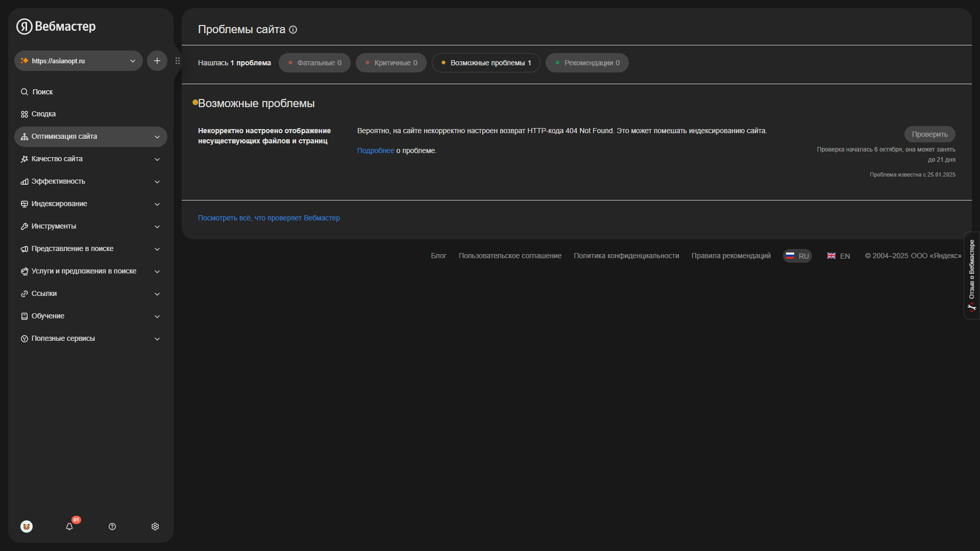The image size is (980, 551).
Task: Open the asianopt.ru site dropdown
Action: (x=79, y=61)
